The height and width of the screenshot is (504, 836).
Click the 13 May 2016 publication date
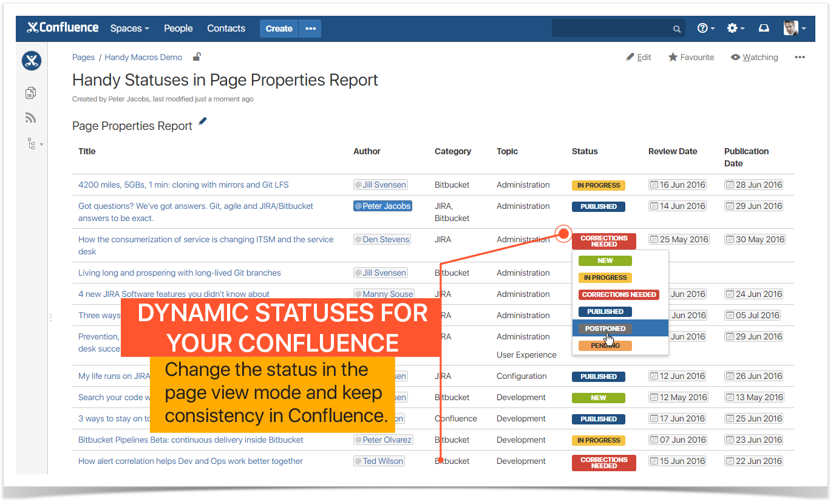point(754,397)
